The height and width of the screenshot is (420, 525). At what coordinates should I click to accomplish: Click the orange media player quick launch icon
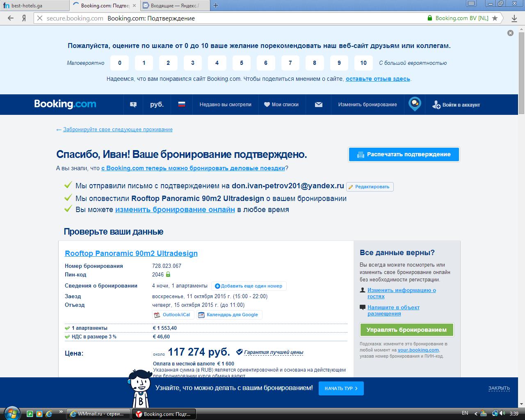coord(39,414)
